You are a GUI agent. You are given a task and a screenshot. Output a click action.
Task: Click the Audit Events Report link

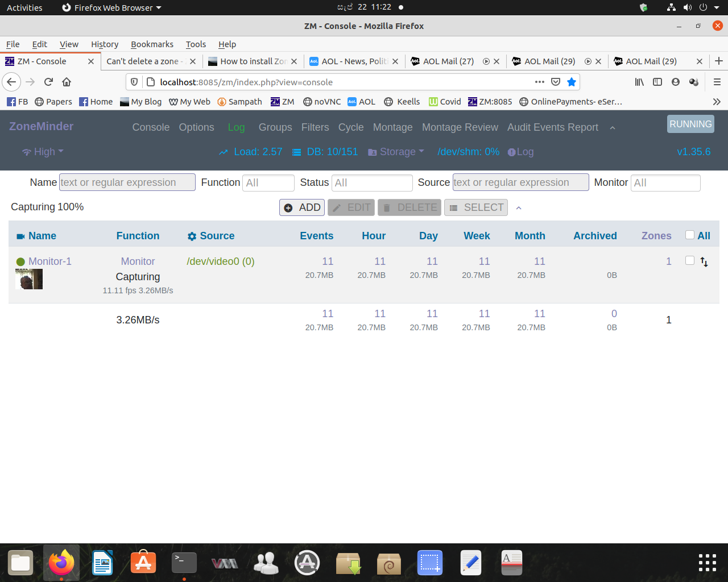(553, 127)
